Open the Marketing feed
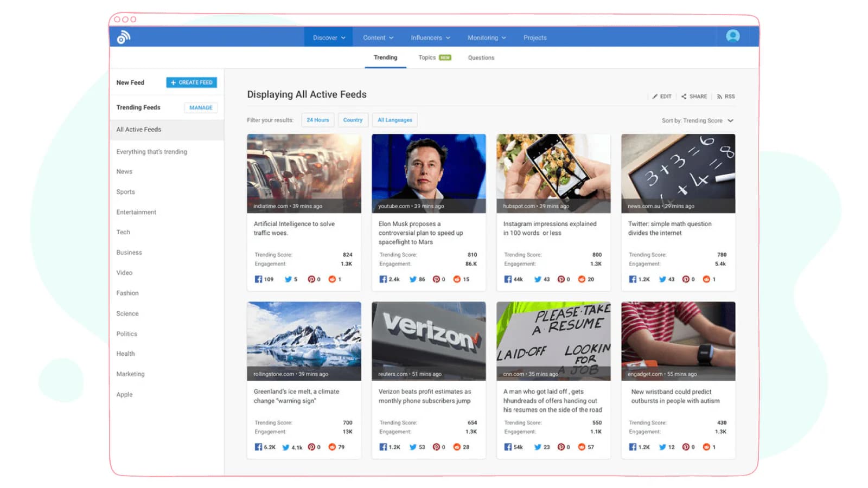 (130, 374)
